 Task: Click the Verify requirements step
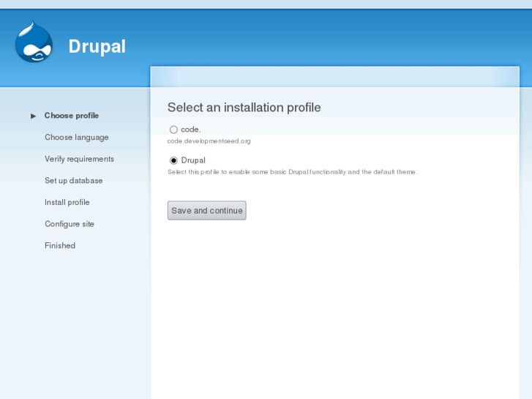[x=79, y=159]
